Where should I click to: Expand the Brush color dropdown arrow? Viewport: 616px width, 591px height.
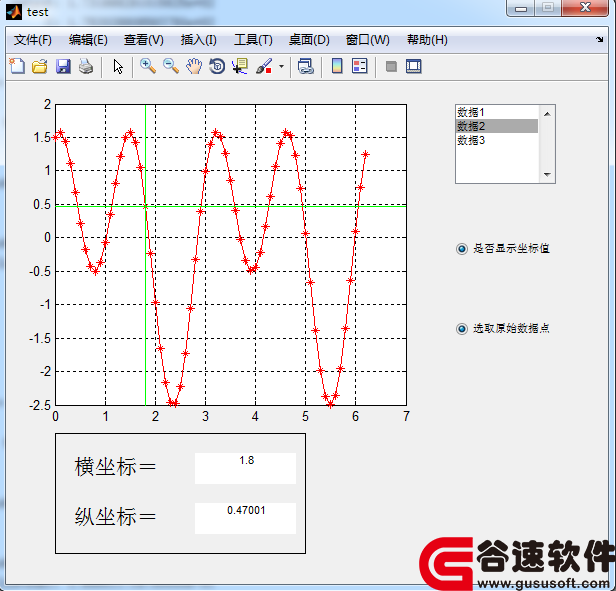pos(281,66)
